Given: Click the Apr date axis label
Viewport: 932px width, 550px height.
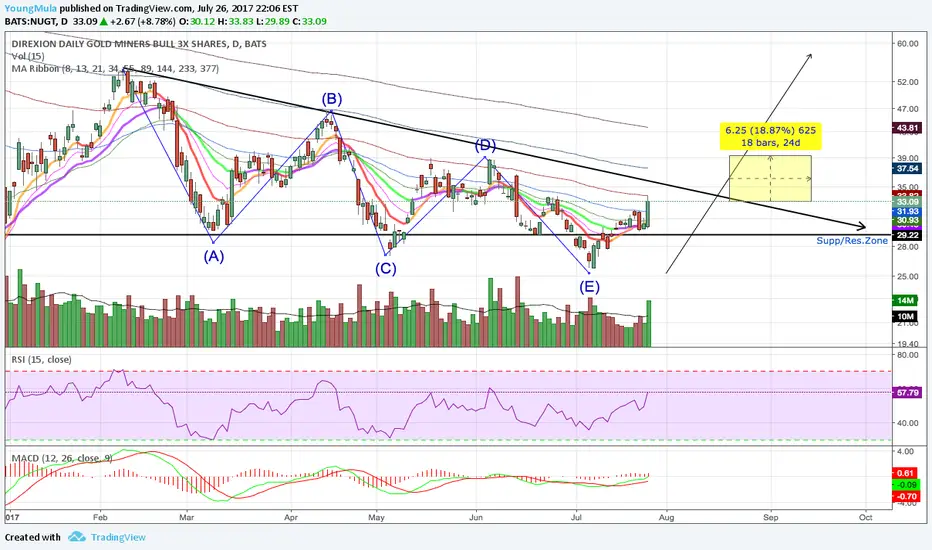Looking at the screenshot, I should point(291,517).
